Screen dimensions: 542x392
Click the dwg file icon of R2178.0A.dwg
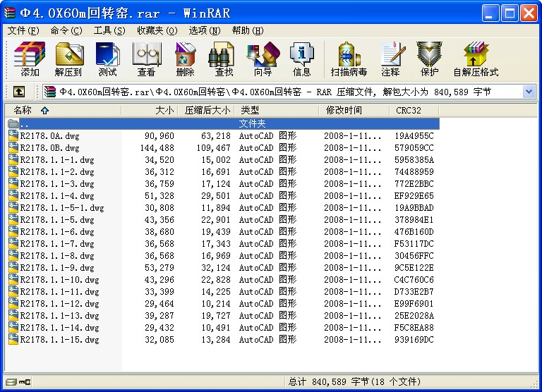point(13,135)
